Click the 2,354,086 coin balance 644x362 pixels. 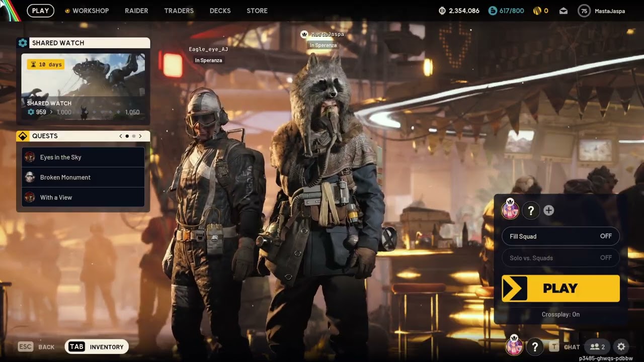point(464,11)
